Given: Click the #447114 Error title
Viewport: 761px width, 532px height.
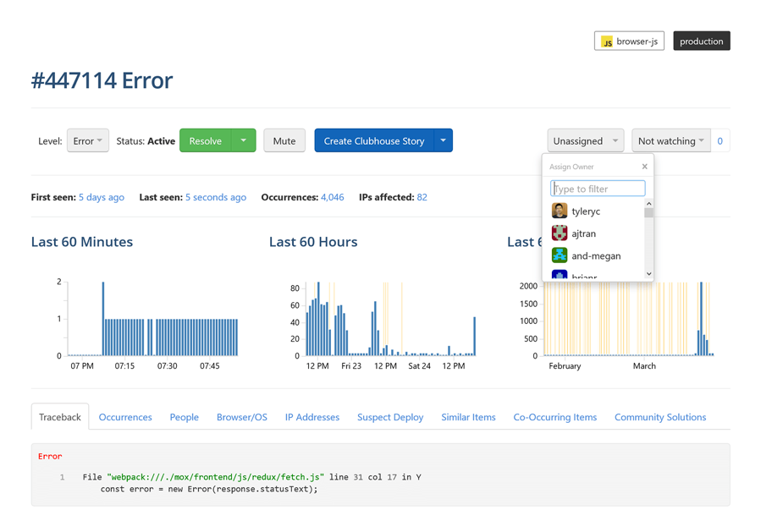Looking at the screenshot, I should tap(102, 80).
